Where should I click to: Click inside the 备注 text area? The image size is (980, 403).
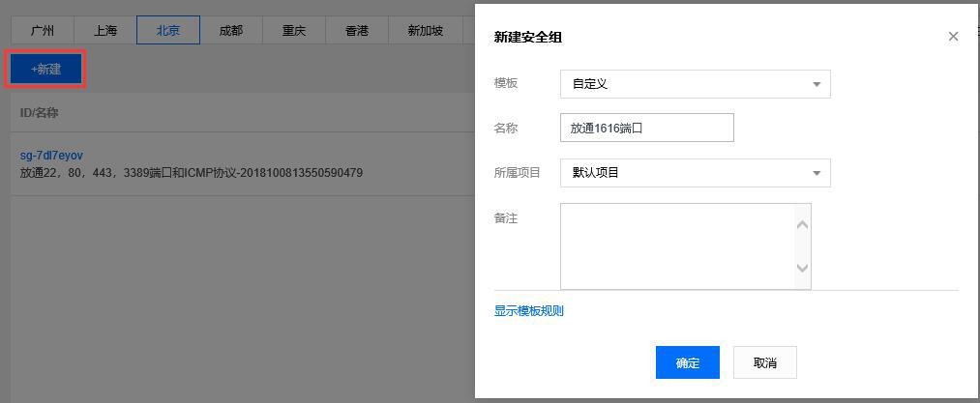pyautogui.click(x=677, y=245)
